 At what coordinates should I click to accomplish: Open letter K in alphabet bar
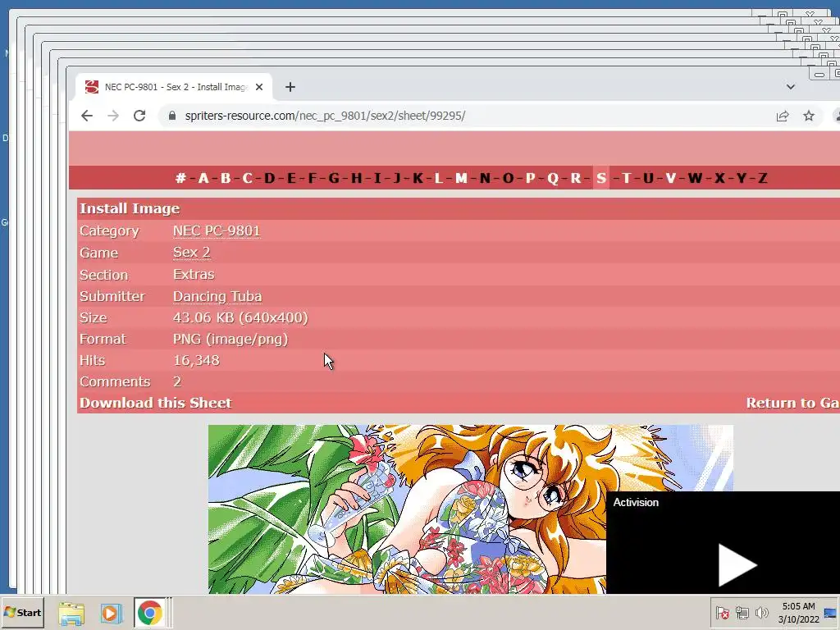click(418, 178)
